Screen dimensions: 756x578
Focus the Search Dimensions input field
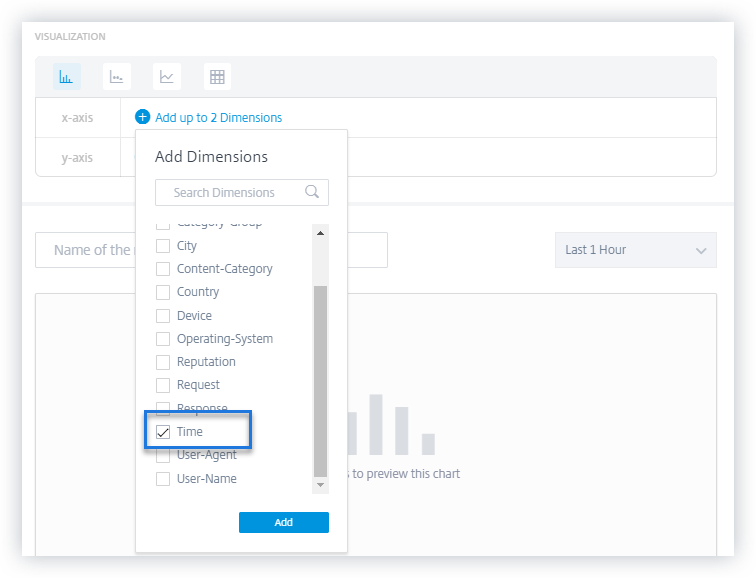tap(236, 192)
